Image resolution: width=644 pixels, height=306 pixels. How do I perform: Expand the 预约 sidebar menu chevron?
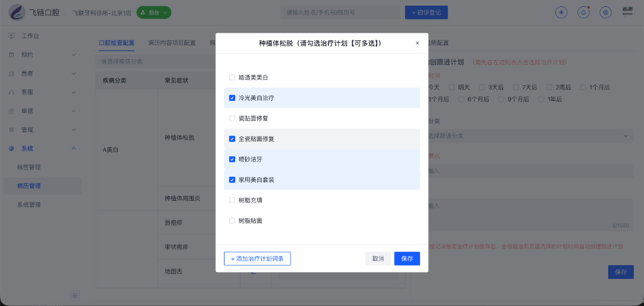pyautogui.click(x=74, y=55)
